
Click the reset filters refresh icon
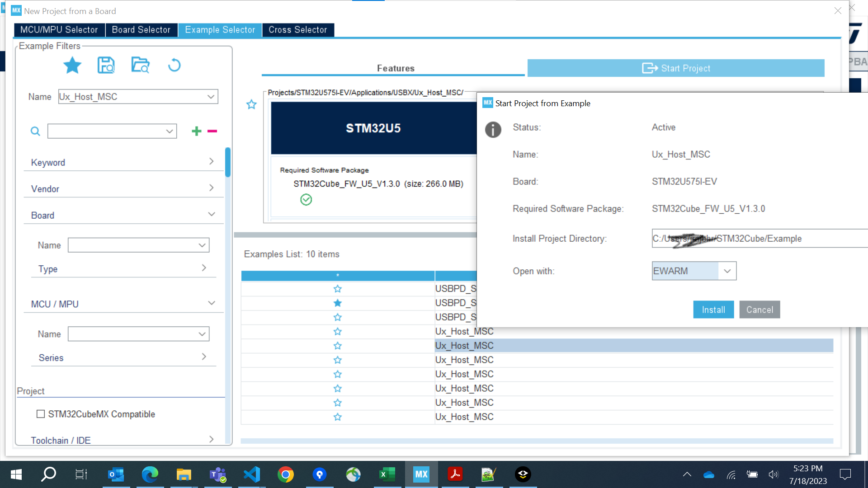(174, 66)
